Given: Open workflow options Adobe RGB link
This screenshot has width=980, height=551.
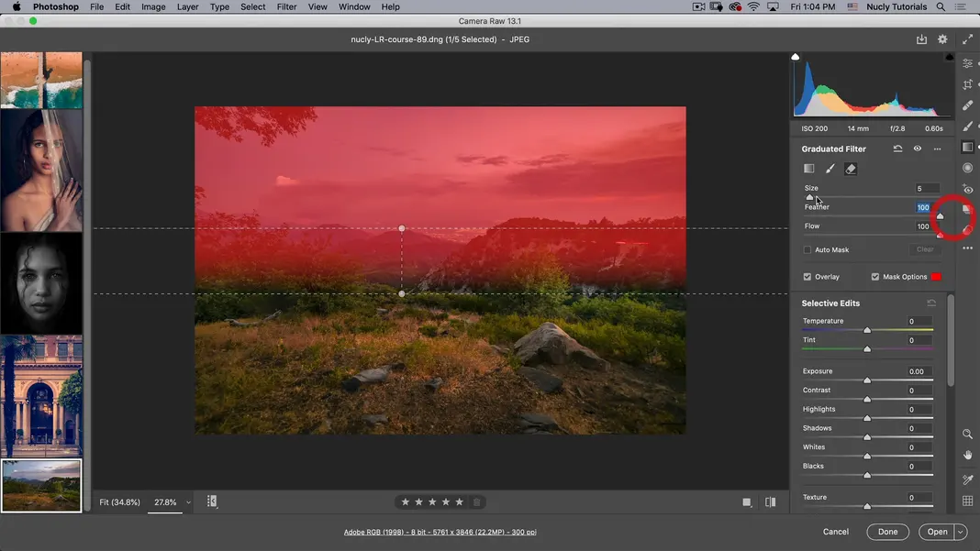Looking at the screenshot, I should (x=440, y=533).
